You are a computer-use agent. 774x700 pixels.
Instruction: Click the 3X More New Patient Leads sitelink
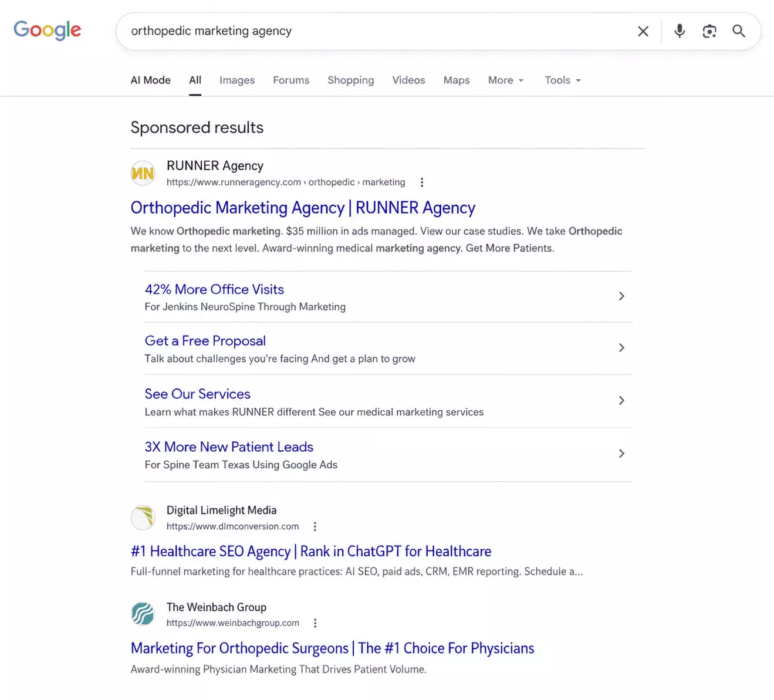pyautogui.click(x=229, y=447)
